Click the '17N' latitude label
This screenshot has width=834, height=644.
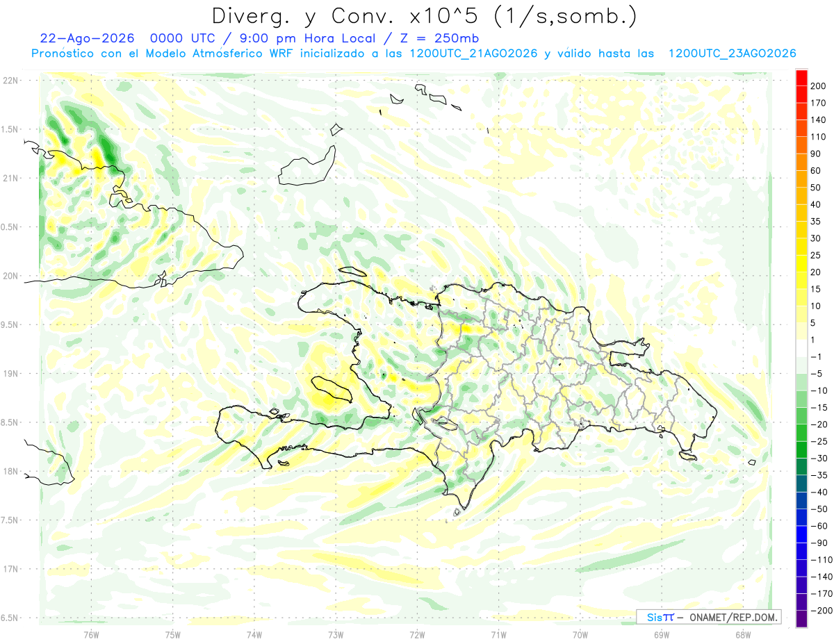(x=9, y=569)
